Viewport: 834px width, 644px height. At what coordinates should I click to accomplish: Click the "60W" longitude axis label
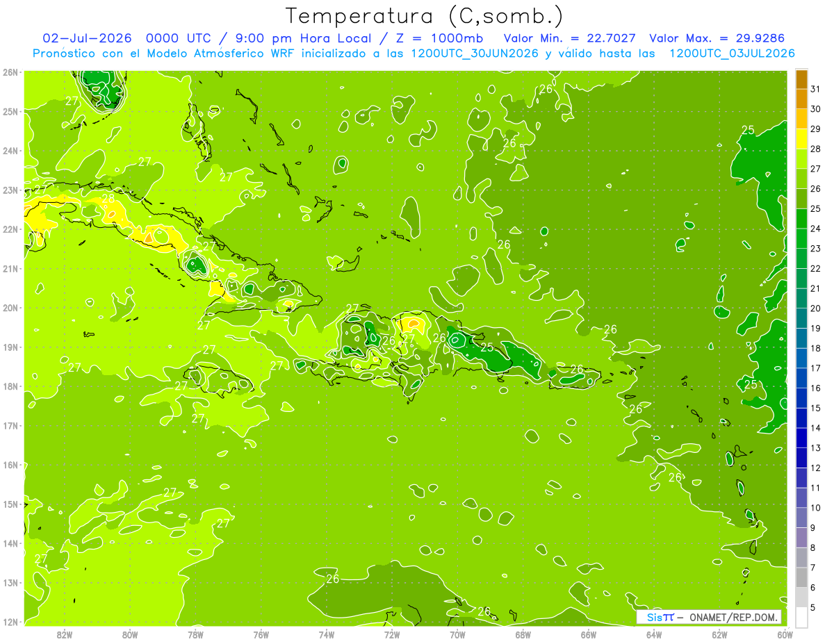pos(785,634)
